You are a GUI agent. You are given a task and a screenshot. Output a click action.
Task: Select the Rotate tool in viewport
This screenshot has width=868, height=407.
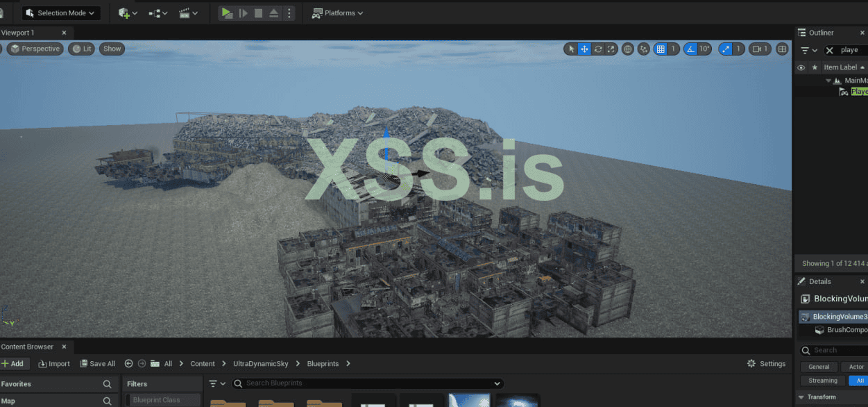[x=597, y=49]
